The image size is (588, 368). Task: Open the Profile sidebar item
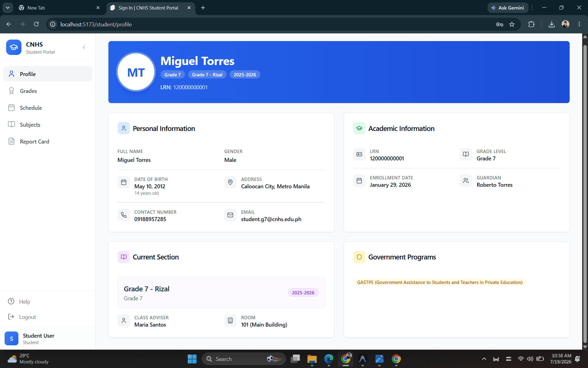[x=48, y=74]
